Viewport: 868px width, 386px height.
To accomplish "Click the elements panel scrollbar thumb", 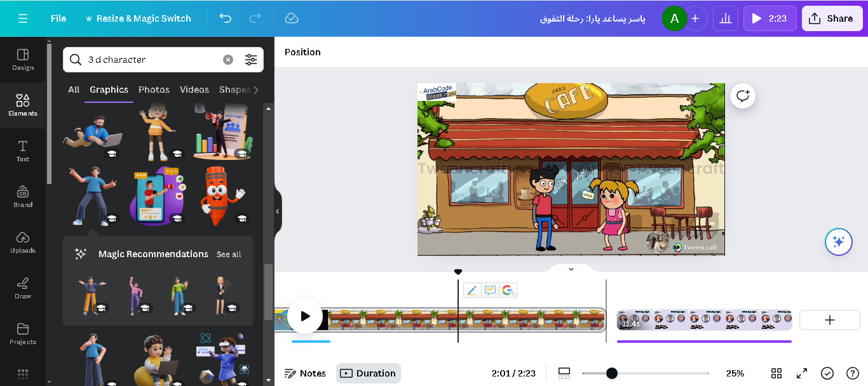I will click(269, 293).
